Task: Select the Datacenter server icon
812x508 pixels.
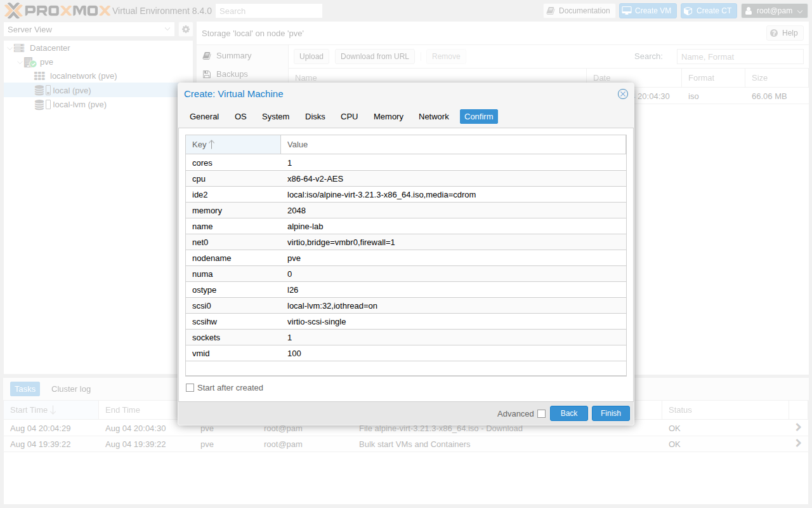Action: (19, 48)
